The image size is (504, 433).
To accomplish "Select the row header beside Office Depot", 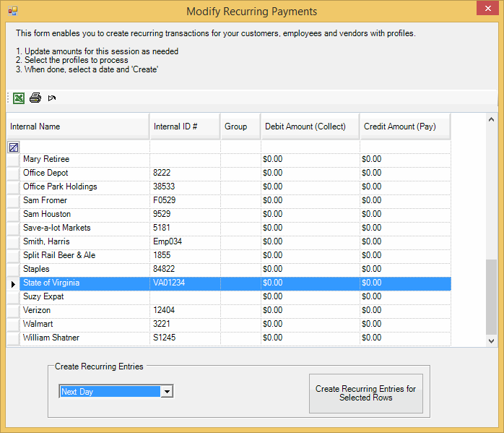I will pos(13,173).
